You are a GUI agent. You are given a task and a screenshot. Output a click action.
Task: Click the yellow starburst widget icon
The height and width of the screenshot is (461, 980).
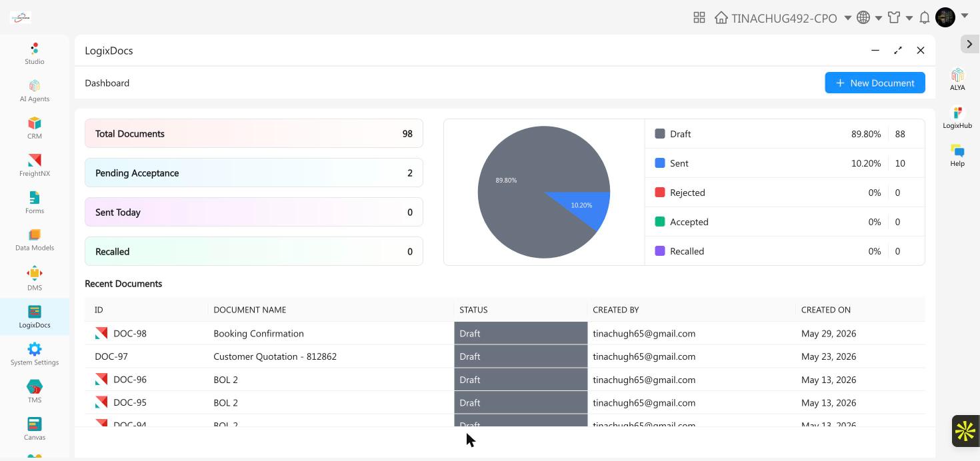point(965,431)
